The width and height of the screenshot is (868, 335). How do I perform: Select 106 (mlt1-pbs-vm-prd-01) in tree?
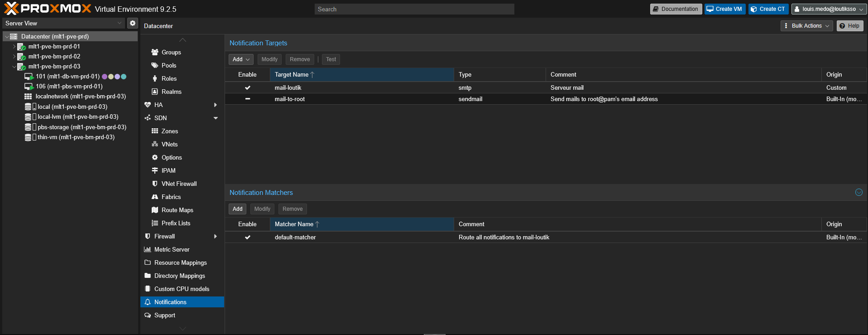tap(70, 87)
